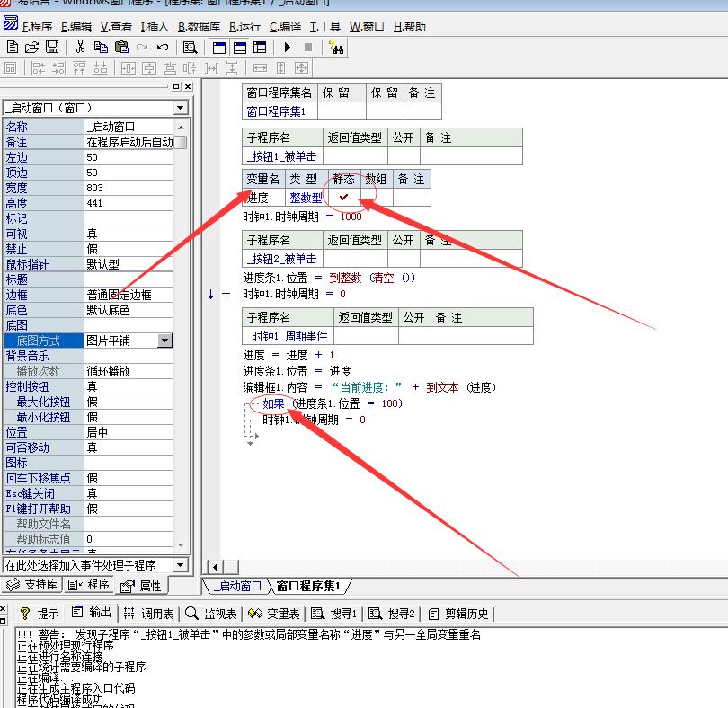This screenshot has height=708, width=728.
Task: Click the Cut scissors icon
Action: click(80, 47)
